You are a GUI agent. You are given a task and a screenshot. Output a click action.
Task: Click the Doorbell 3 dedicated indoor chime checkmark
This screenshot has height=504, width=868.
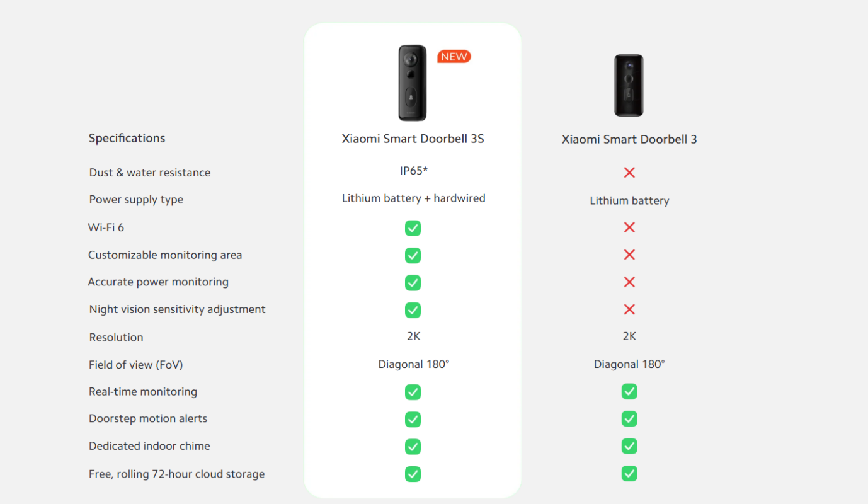[629, 446]
